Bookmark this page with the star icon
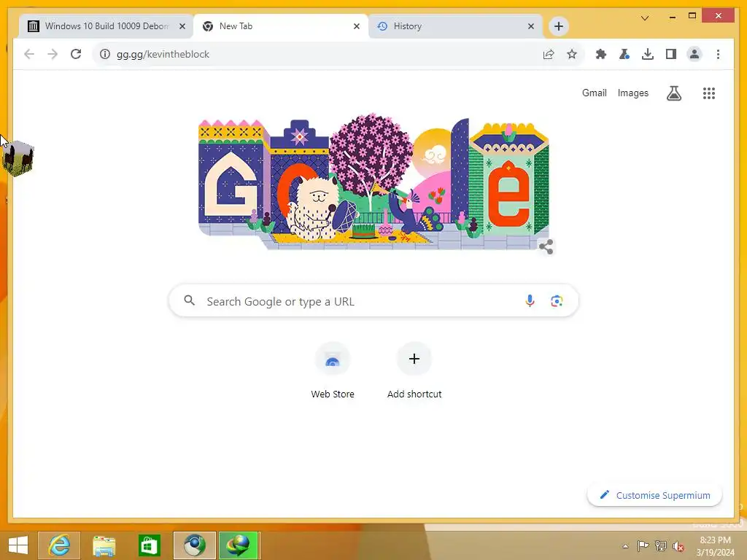Image resolution: width=747 pixels, height=560 pixels. (572, 54)
